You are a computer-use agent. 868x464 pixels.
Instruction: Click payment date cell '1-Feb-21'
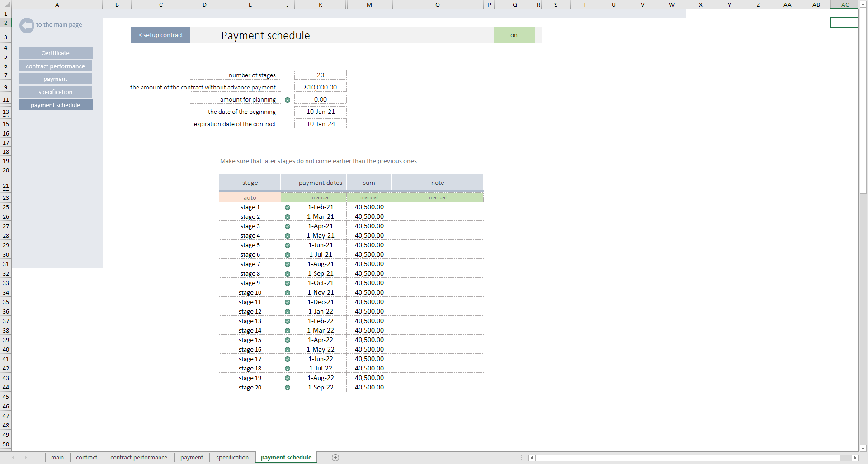(321, 207)
